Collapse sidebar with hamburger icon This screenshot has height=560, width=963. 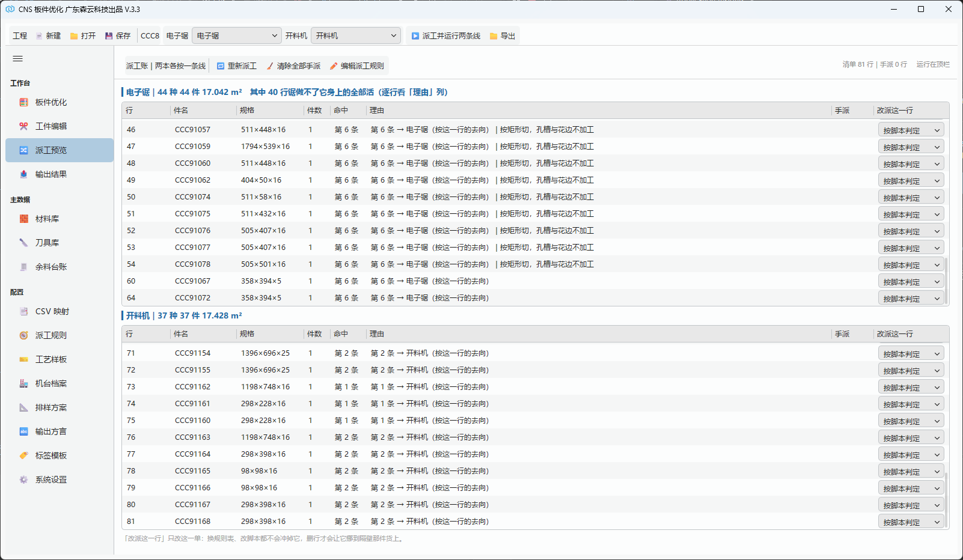pos(18,58)
